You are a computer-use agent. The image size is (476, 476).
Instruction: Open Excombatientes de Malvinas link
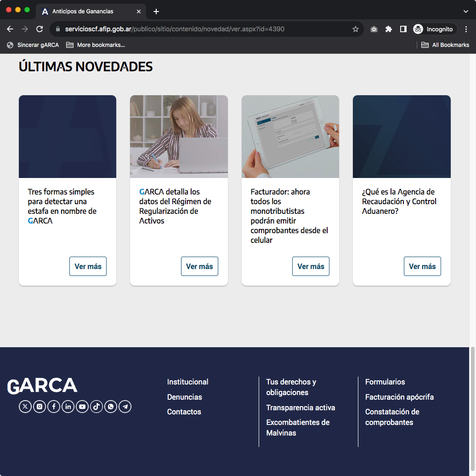(x=298, y=427)
